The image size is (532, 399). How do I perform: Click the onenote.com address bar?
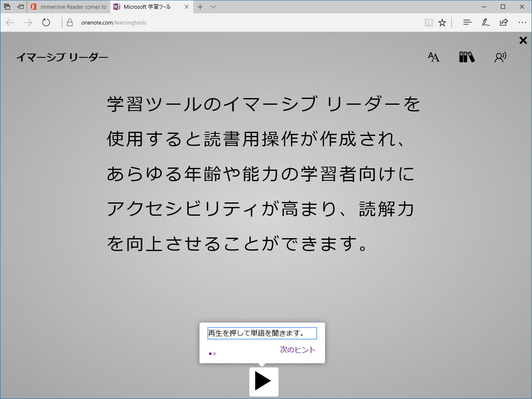point(113,22)
